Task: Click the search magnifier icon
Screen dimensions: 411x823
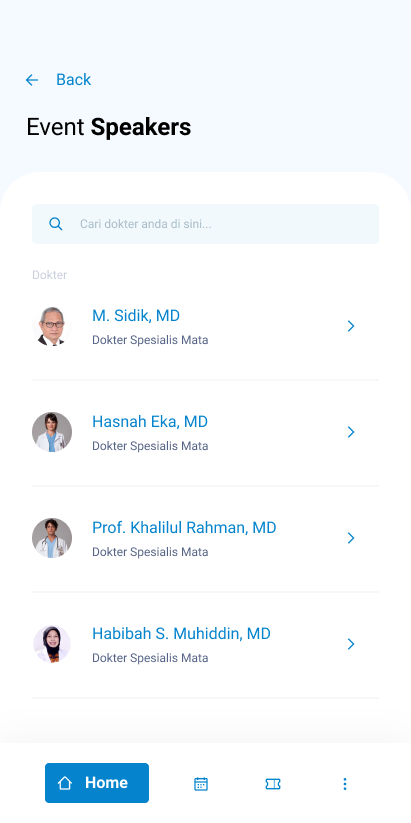Action: 56,224
